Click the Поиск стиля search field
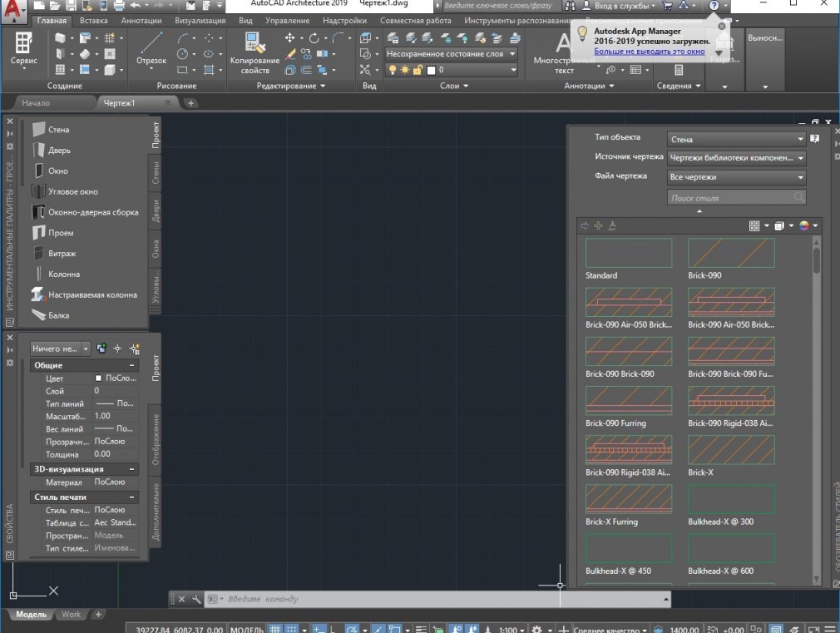Viewport: 840px width, 633px height. 730,198
